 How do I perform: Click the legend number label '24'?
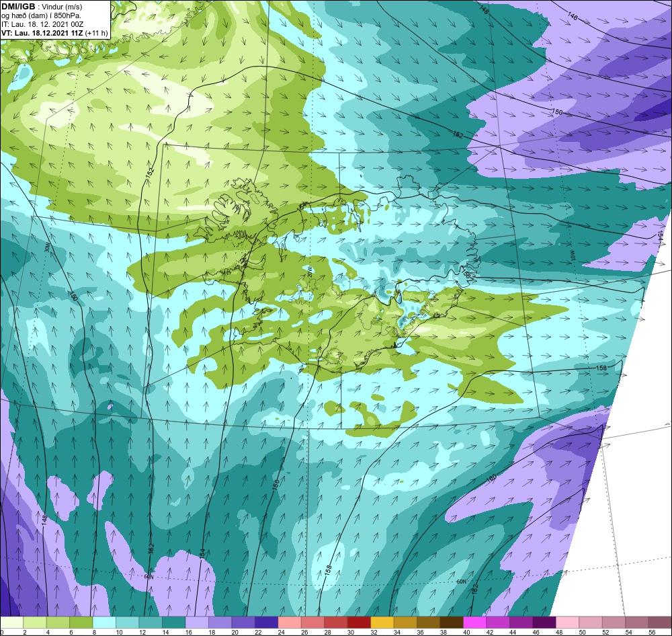coord(282,632)
